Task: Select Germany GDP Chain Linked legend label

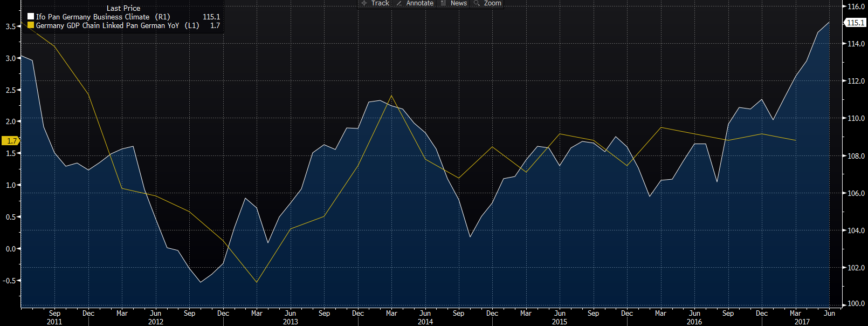Action: pyautogui.click(x=117, y=25)
